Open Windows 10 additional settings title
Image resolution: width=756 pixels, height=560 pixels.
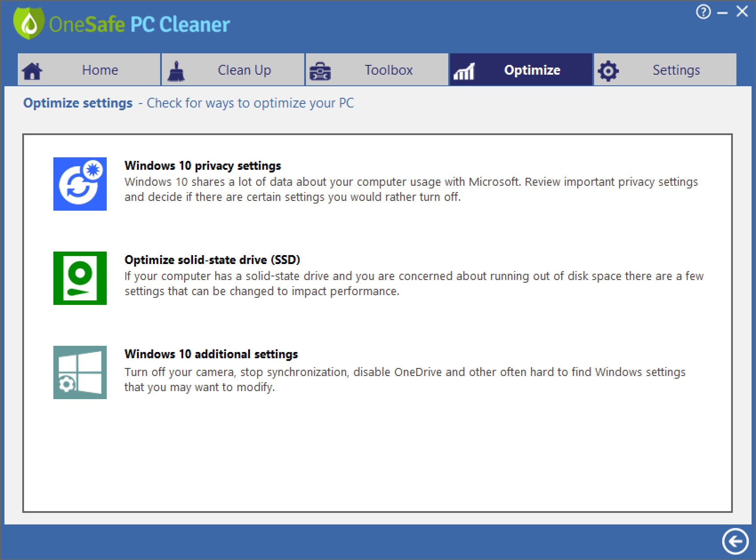(x=211, y=354)
